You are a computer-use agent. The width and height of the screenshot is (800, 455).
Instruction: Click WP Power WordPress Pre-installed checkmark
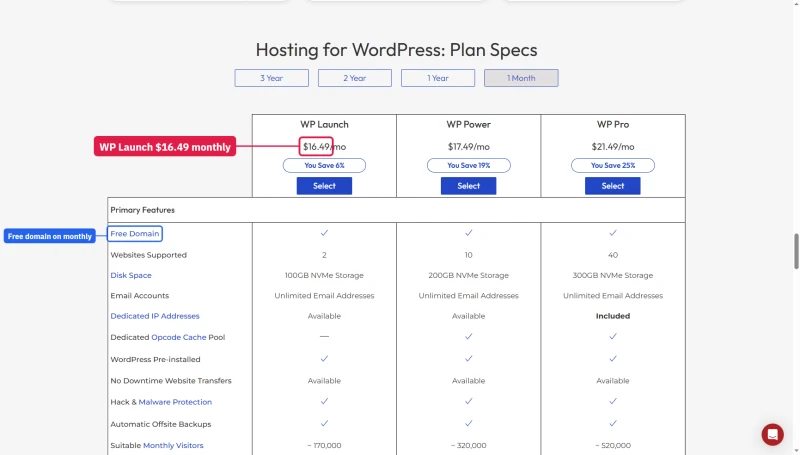coord(468,359)
